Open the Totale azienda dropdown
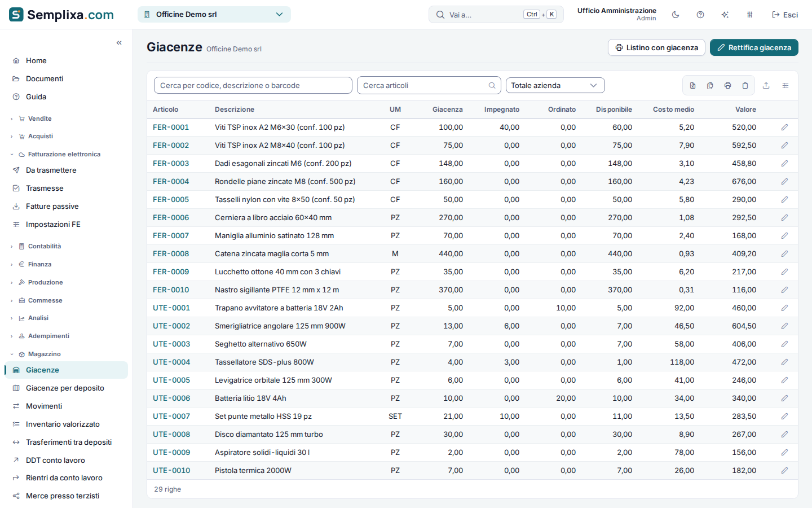 coord(555,86)
